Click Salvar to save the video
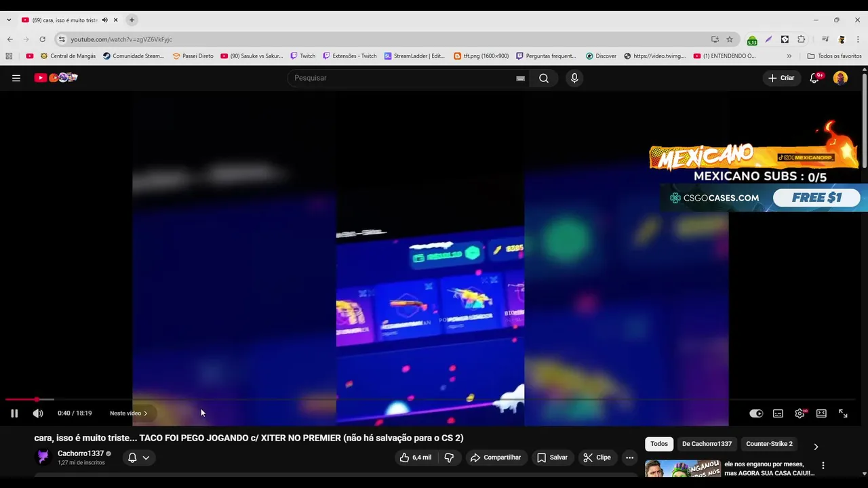The height and width of the screenshot is (488, 868). point(552,457)
